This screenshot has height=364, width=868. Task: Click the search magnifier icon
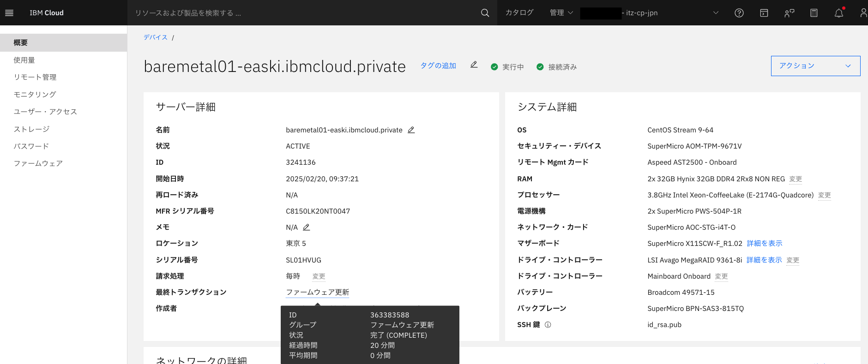(485, 12)
